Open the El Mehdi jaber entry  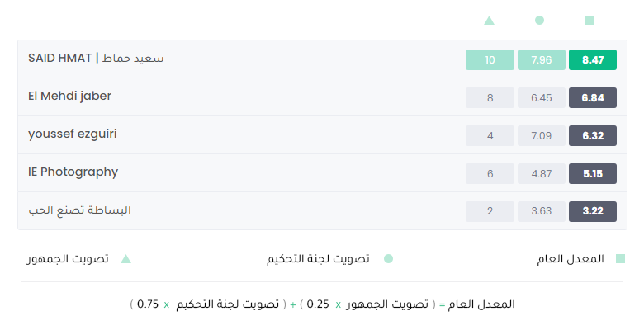click(x=322, y=97)
